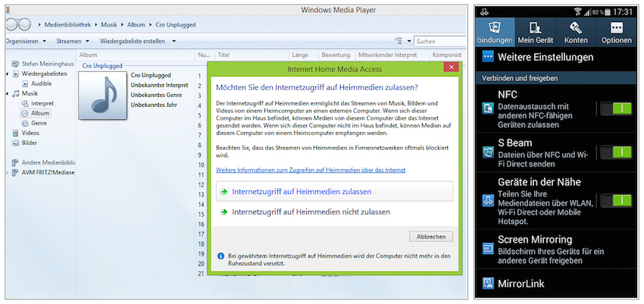Open the Organisieren dropdown menu

tap(26, 41)
